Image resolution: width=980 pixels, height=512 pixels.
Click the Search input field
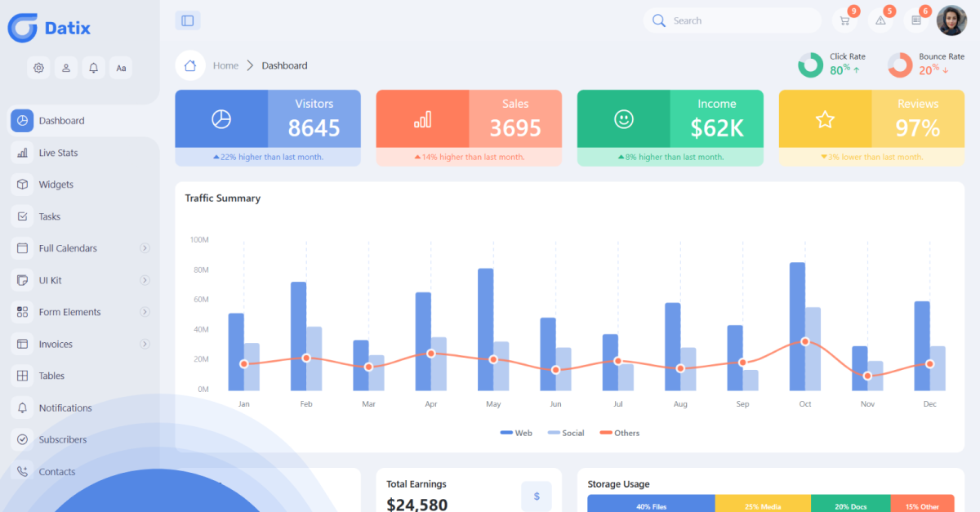[739, 21]
